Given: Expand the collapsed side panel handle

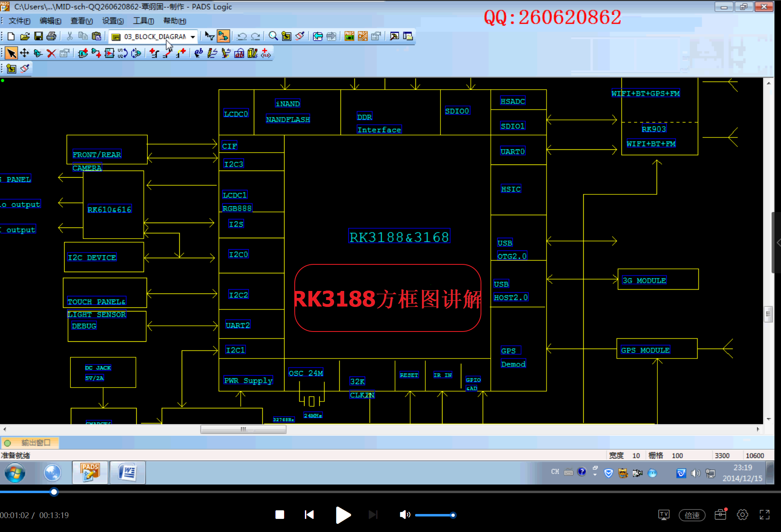Looking at the screenshot, I should pyautogui.click(x=777, y=243).
